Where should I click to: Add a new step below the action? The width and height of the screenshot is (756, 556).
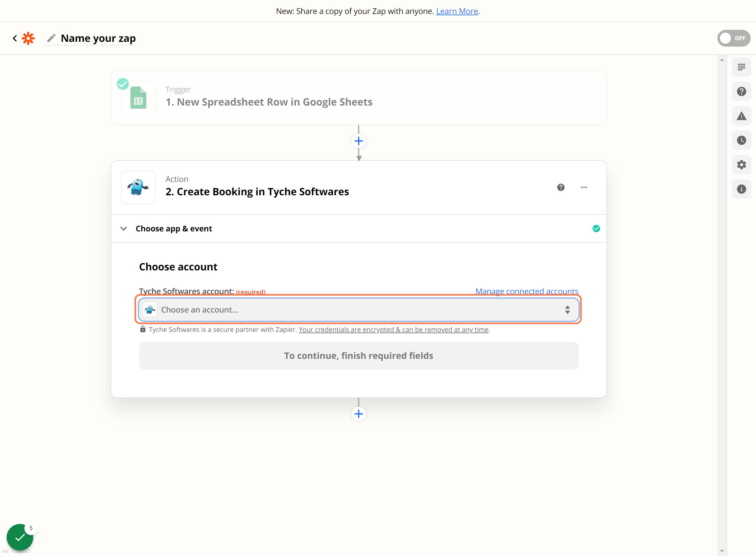359,414
